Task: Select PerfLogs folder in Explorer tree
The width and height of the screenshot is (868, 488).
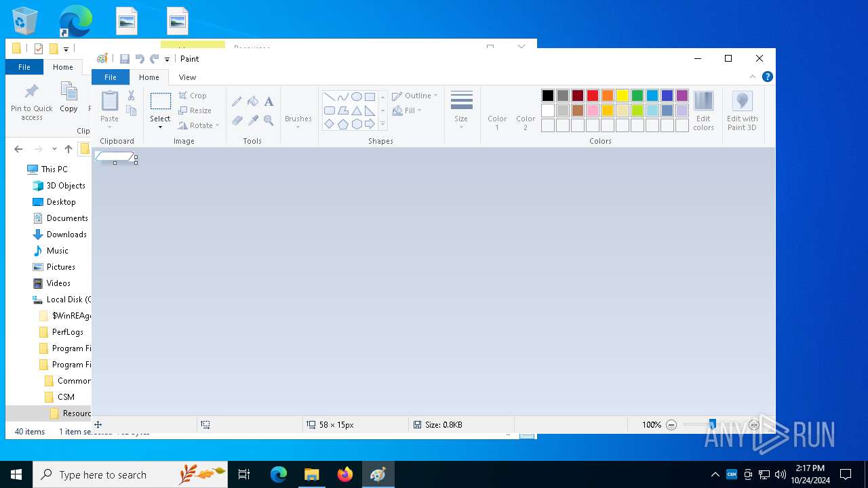Action: [x=68, y=332]
